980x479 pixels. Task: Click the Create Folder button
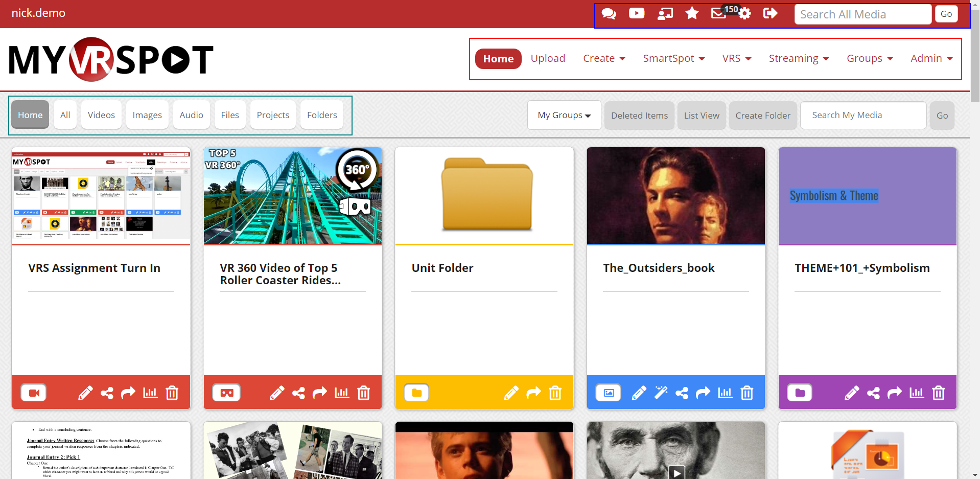point(762,116)
